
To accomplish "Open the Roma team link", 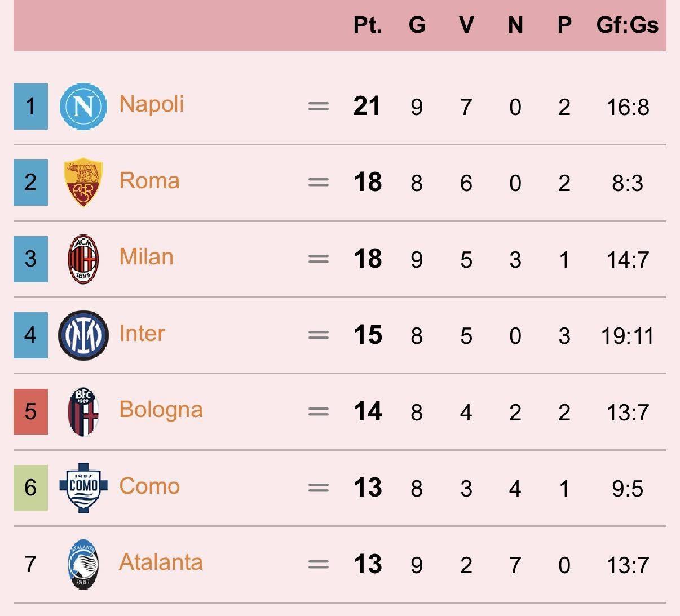I will pos(149,181).
